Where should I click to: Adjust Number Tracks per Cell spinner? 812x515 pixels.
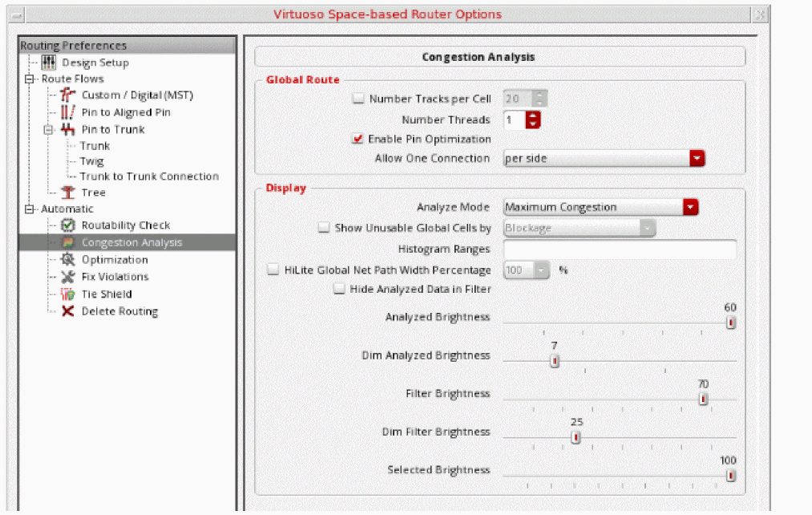coord(539,99)
